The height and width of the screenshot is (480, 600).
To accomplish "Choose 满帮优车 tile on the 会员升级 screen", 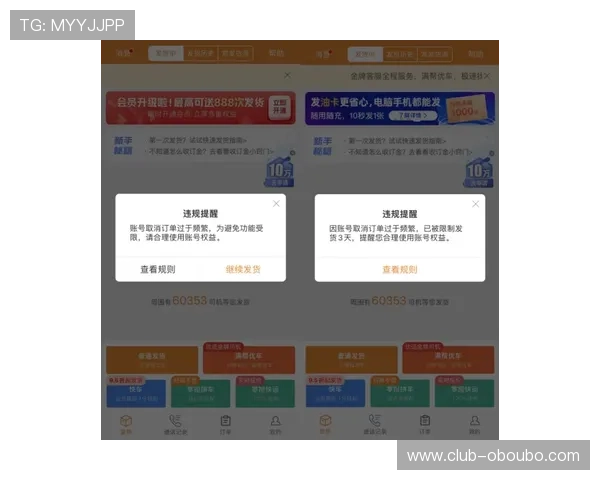I will pyautogui.click(x=249, y=359).
